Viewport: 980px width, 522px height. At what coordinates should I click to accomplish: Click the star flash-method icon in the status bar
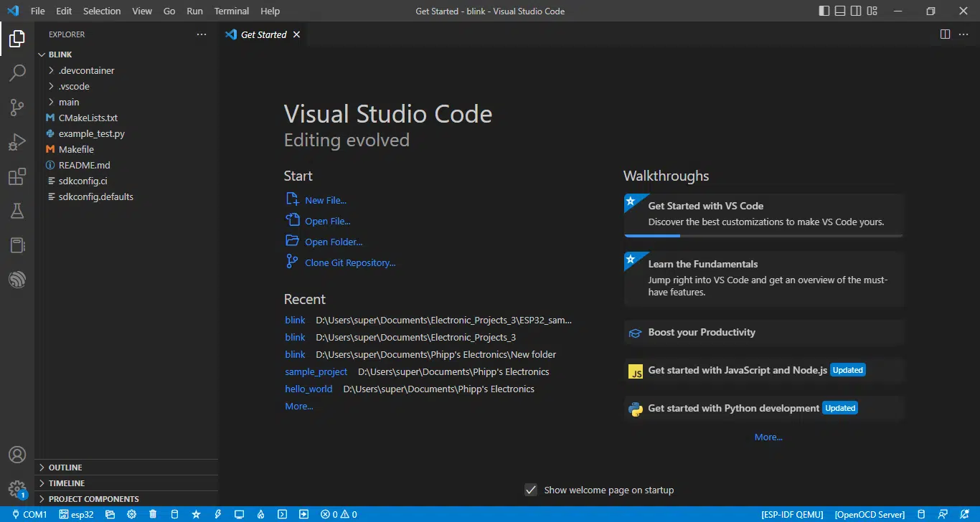196,514
